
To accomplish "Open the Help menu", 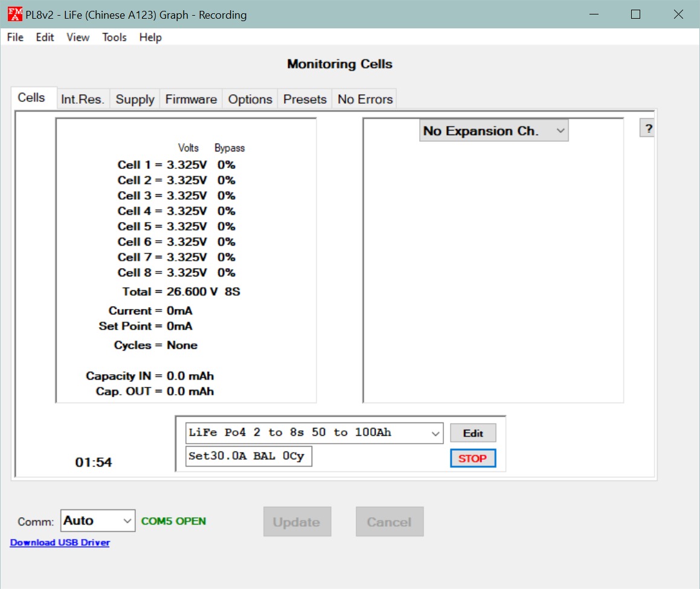I will click(x=150, y=37).
